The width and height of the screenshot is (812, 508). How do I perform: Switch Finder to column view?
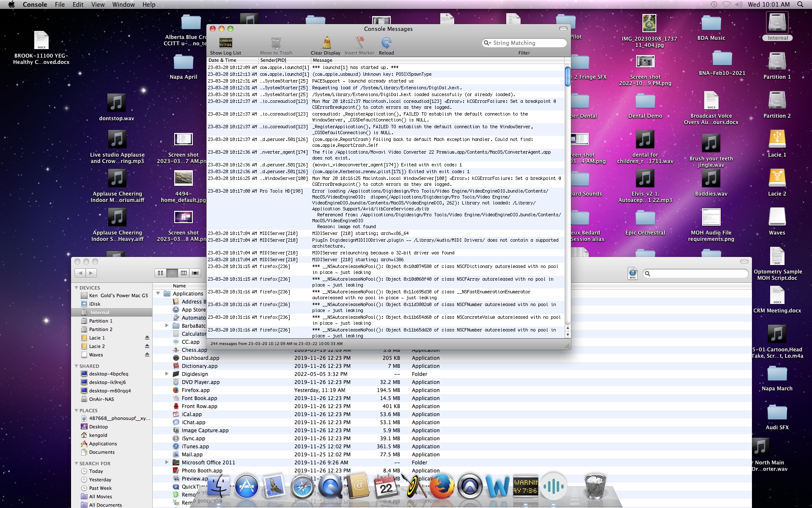coord(184,273)
